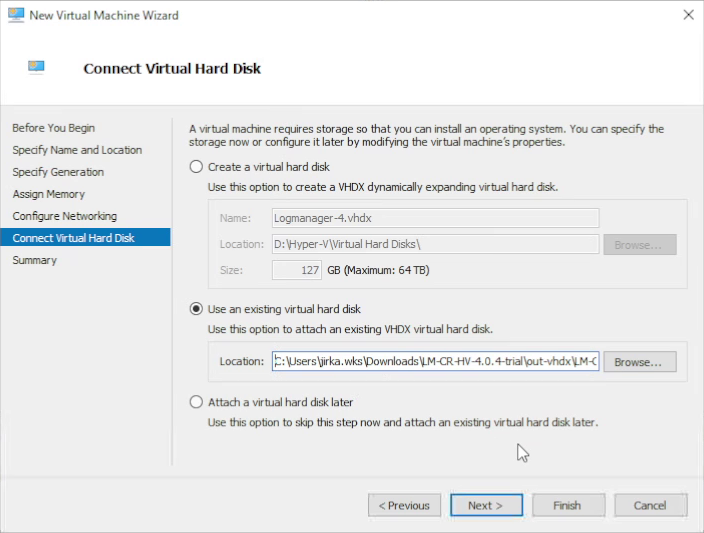Cancel the virtual machine wizard
The height and width of the screenshot is (533, 704).
click(x=650, y=505)
